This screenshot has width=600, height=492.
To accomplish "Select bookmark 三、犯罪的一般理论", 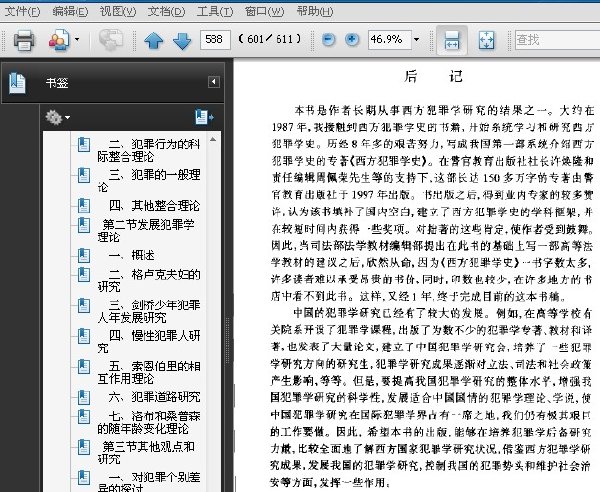I will tap(148, 181).
